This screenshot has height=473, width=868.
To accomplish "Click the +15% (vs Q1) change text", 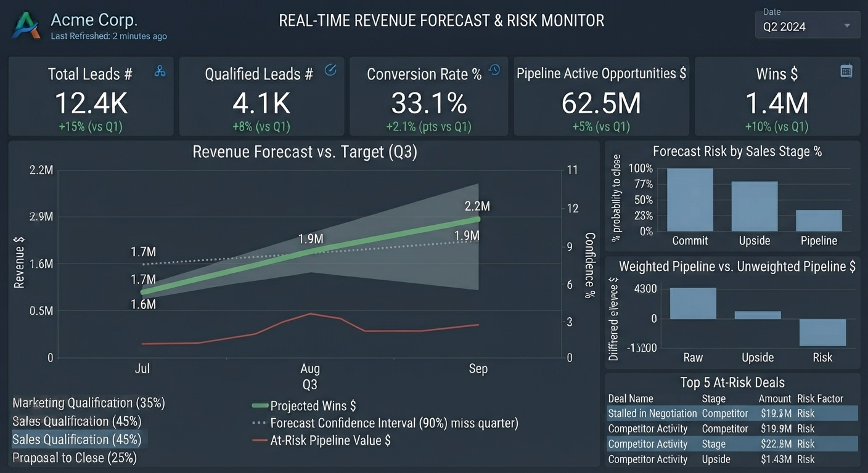I will 91,127.
